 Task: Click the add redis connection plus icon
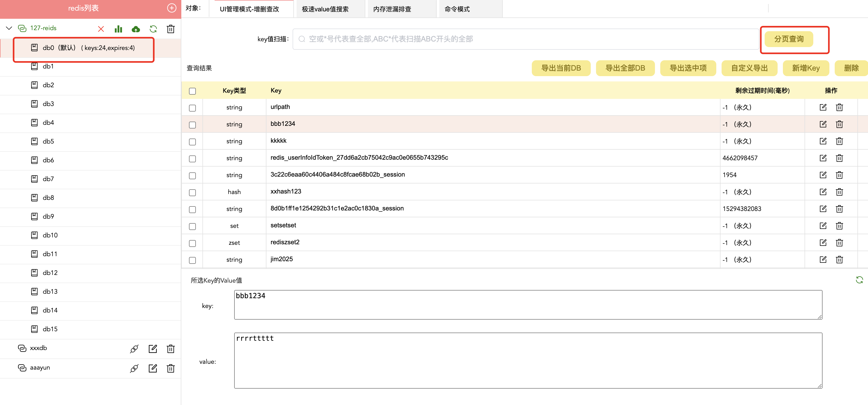click(172, 8)
